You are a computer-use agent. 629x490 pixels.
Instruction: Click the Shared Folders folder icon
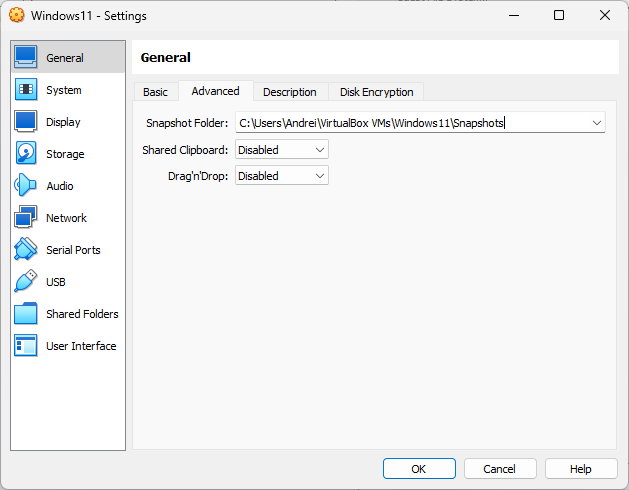(26, 313)
